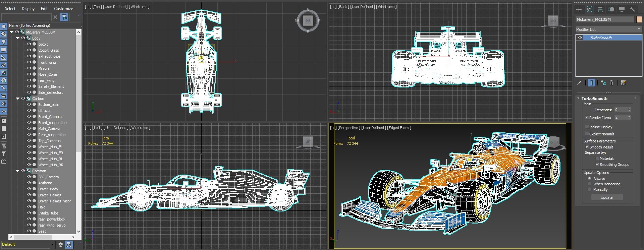
Task: Open the Motion command panel tab
Action: [611, 9]
